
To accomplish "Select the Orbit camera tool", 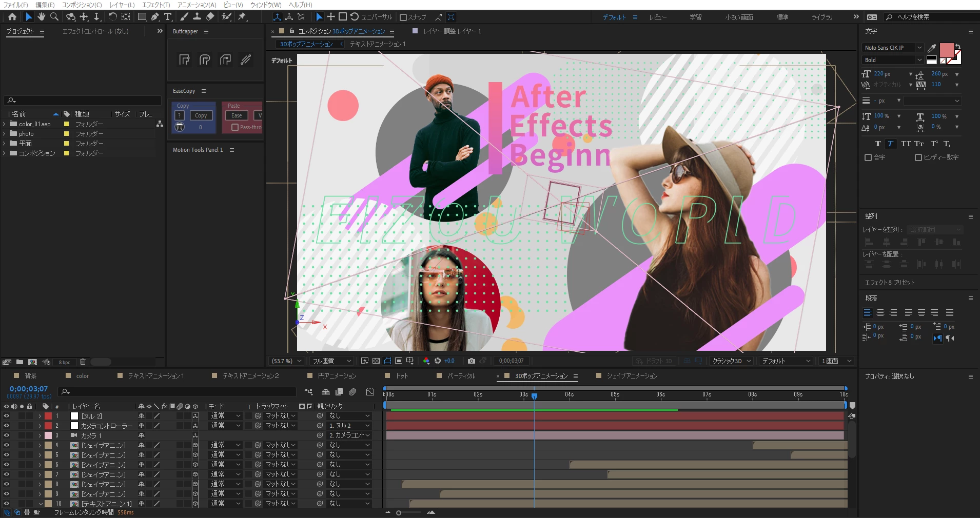I will coord(70,17).
